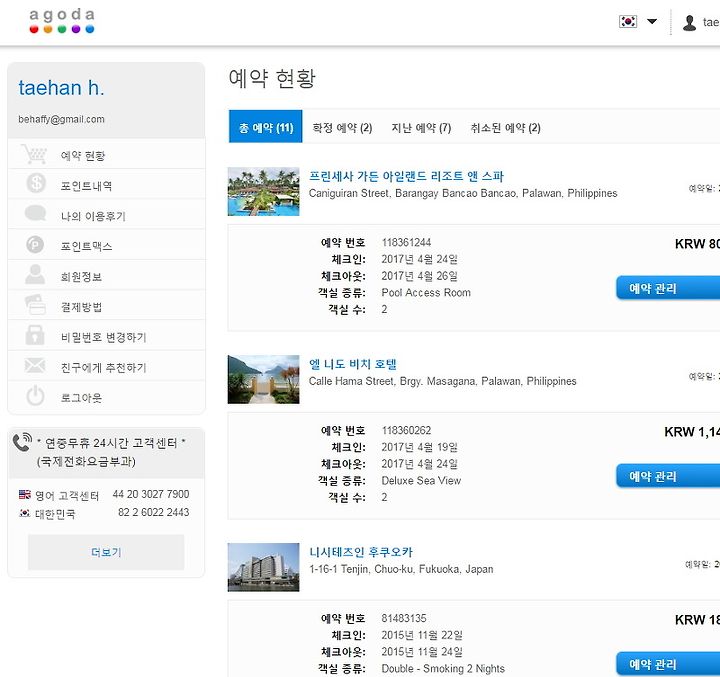Viewport: 720px width, 677px height.
Task: Click the Double - Smoking 2 Nights room type
Action: (x=443, y=668)
